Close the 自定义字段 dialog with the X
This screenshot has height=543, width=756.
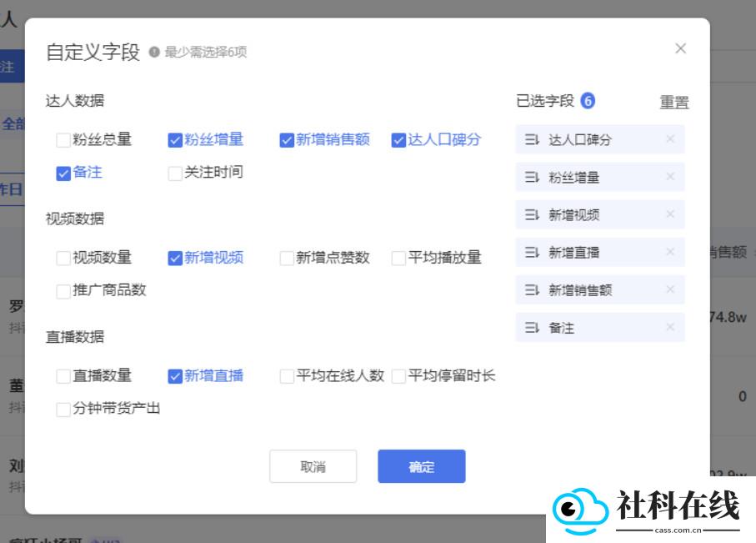pos(680,48)
